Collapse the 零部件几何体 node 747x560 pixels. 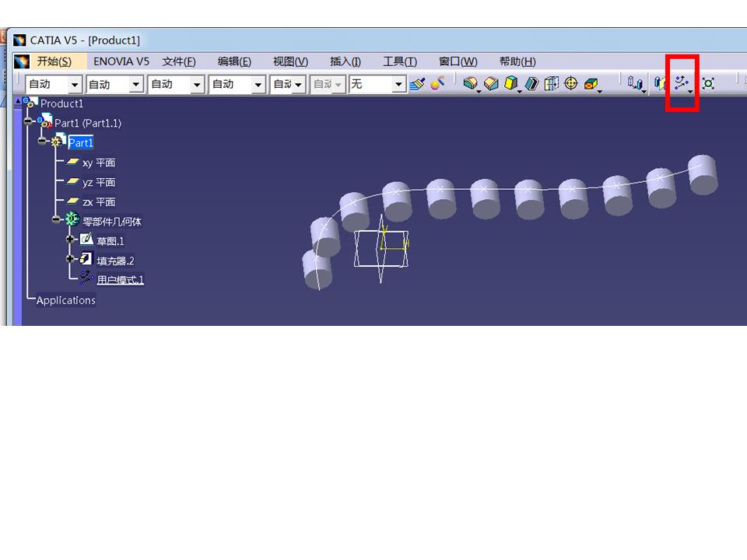click(x=56, y=219)
